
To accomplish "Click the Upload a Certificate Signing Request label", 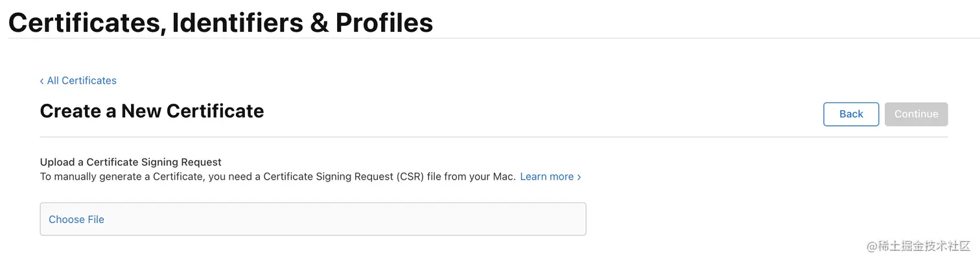I will 130,162.
